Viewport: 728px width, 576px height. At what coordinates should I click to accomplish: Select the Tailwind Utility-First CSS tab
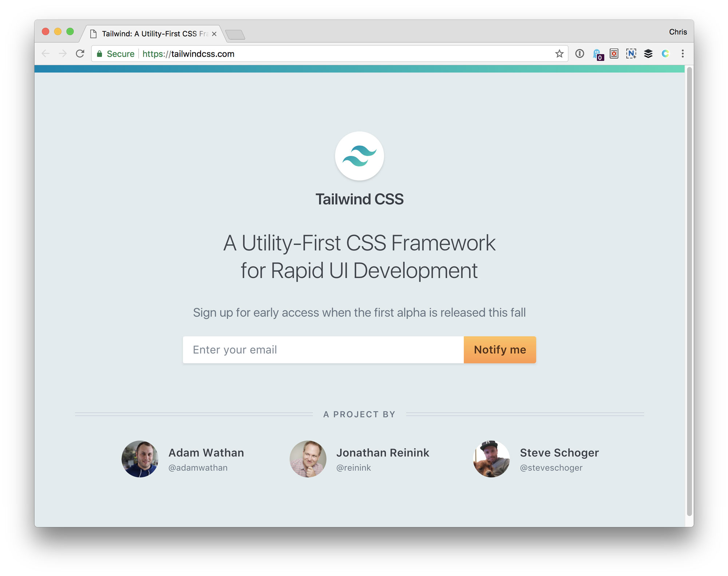click(153, 34)
